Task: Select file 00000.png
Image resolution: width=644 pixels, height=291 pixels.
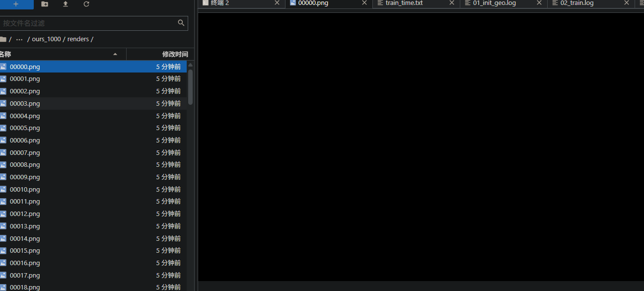Action: tap(93, 67)
